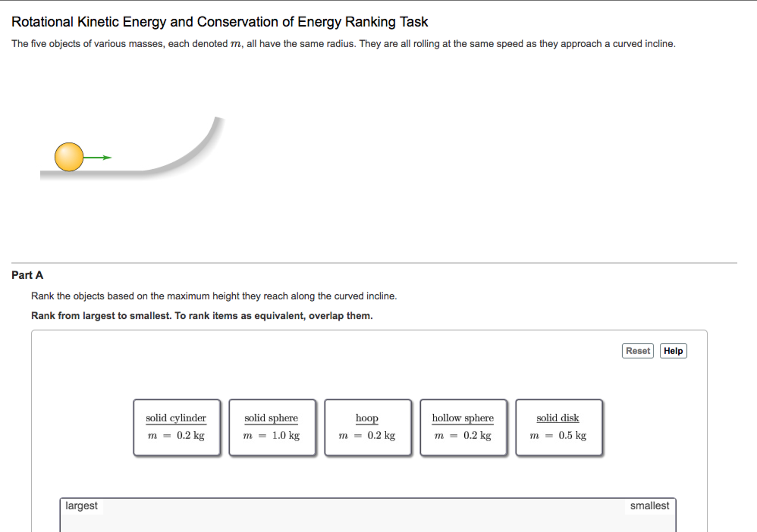The height and width of the screenshot is (532, 757).
Task: Click the italic m symbol in the description
Action: tap(235, 44)
